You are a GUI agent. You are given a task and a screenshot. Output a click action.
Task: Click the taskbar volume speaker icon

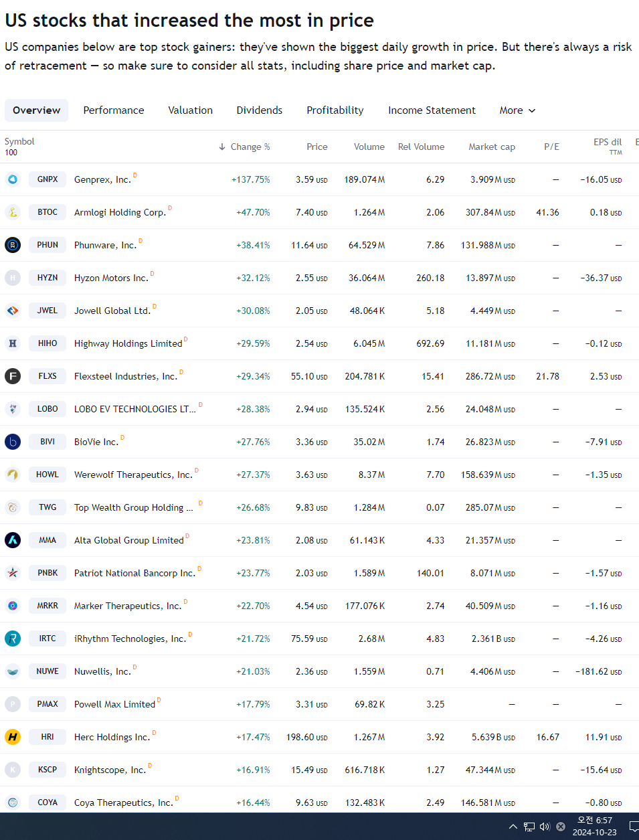[545, 827]
